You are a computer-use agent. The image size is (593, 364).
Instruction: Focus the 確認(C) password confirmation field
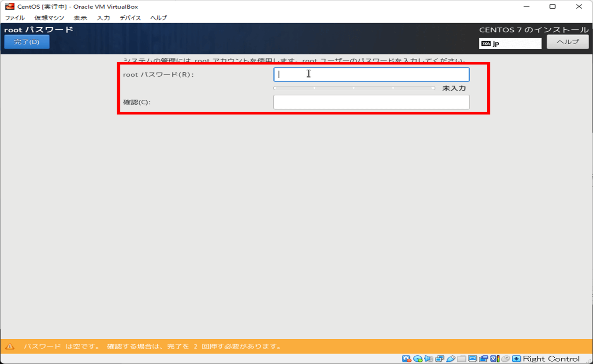(371, 102)
